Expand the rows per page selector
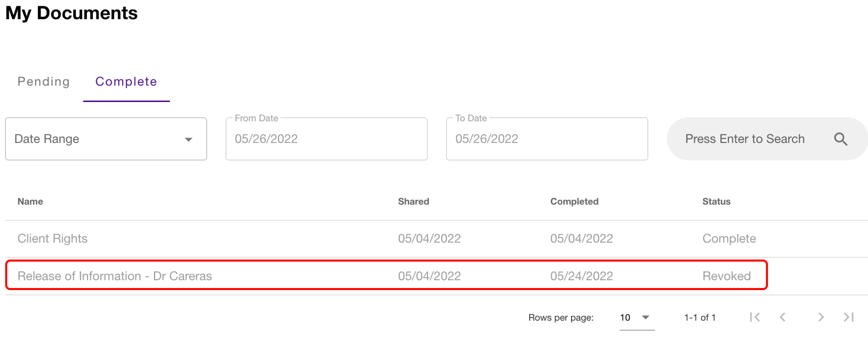 pos(636,318)
